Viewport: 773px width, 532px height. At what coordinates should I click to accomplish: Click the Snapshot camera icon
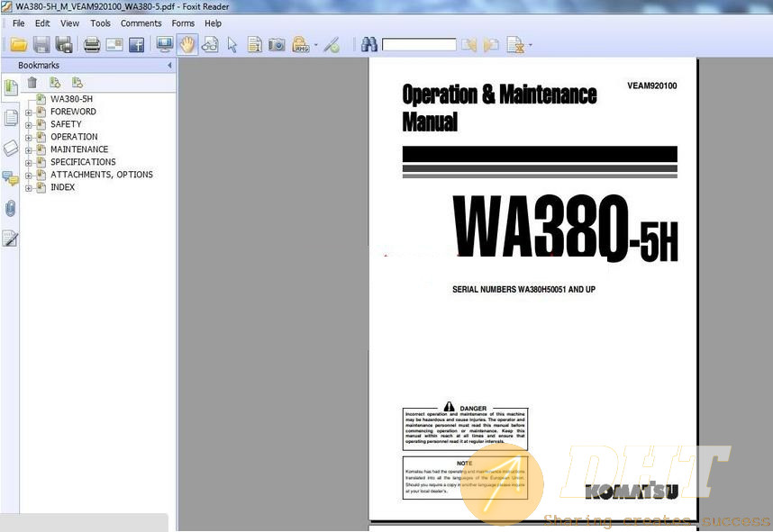(277, 45)
